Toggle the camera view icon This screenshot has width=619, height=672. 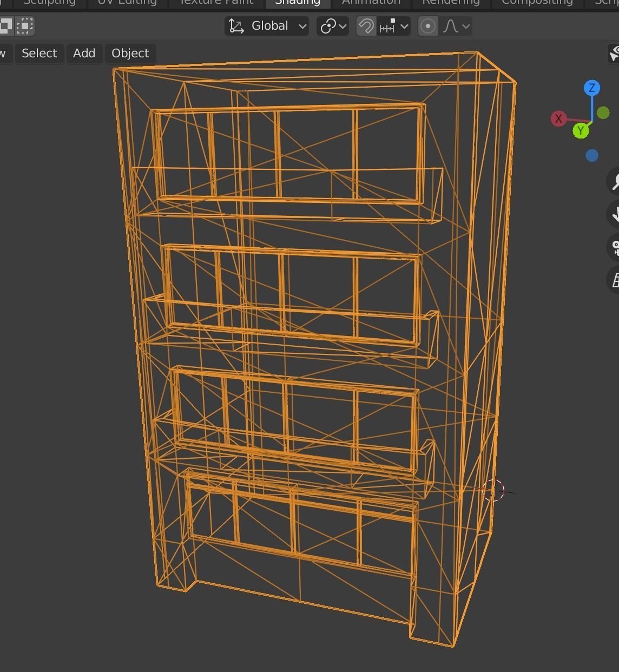(614, 247)
